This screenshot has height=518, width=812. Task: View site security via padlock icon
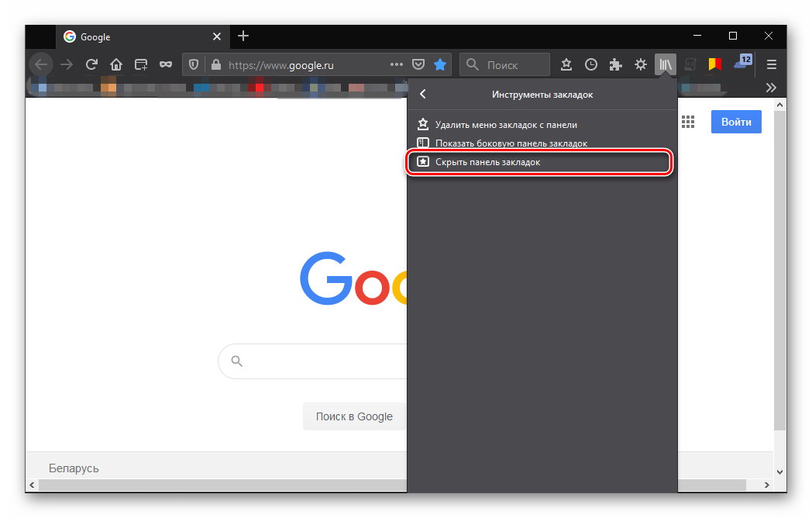pos(216,65)
